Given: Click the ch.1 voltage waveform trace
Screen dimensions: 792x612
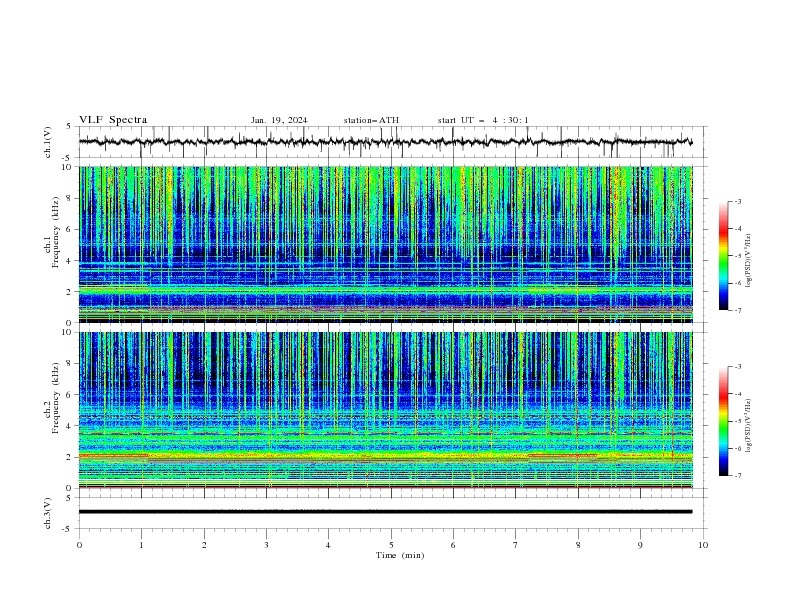Looking at the screenshot, I should coord(385,142).
